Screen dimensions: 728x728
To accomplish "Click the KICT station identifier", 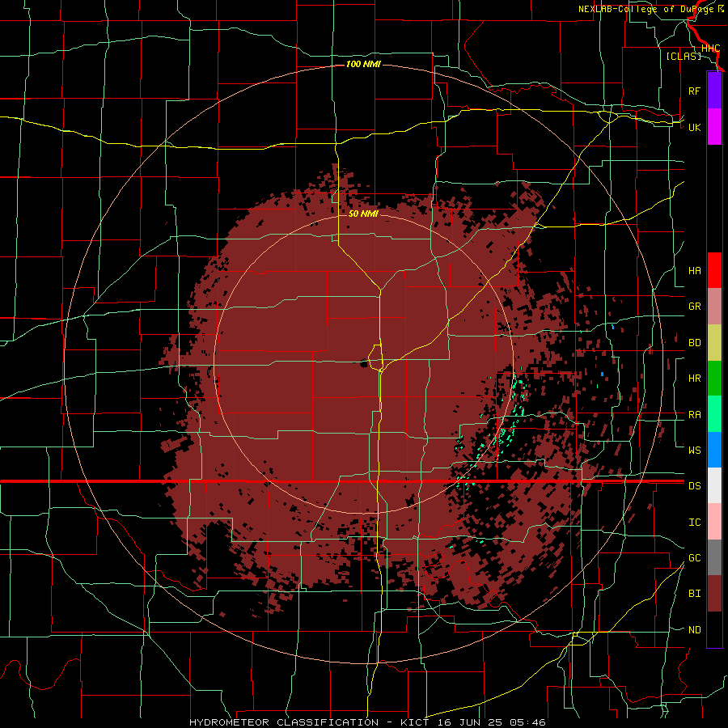I will click(417, 722).
